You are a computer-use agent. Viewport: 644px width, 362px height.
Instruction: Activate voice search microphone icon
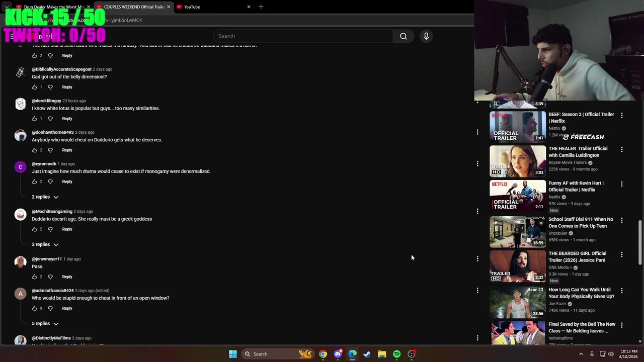426,36
